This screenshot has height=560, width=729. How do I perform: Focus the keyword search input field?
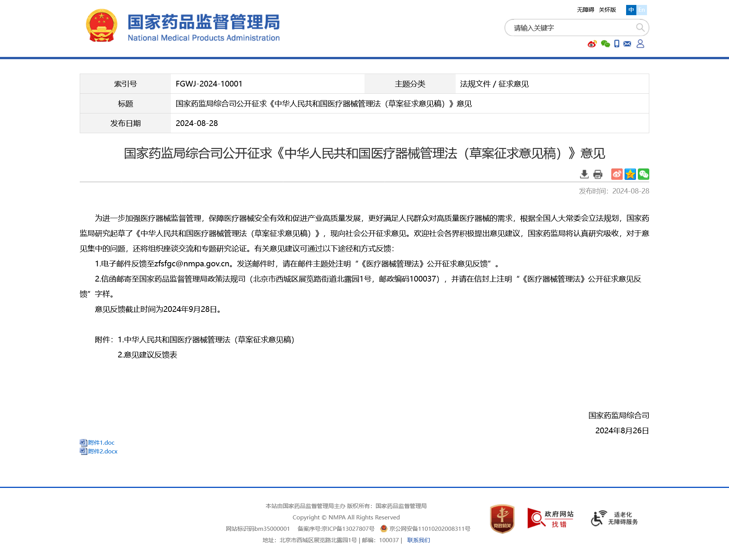click(x=570, y=28)
